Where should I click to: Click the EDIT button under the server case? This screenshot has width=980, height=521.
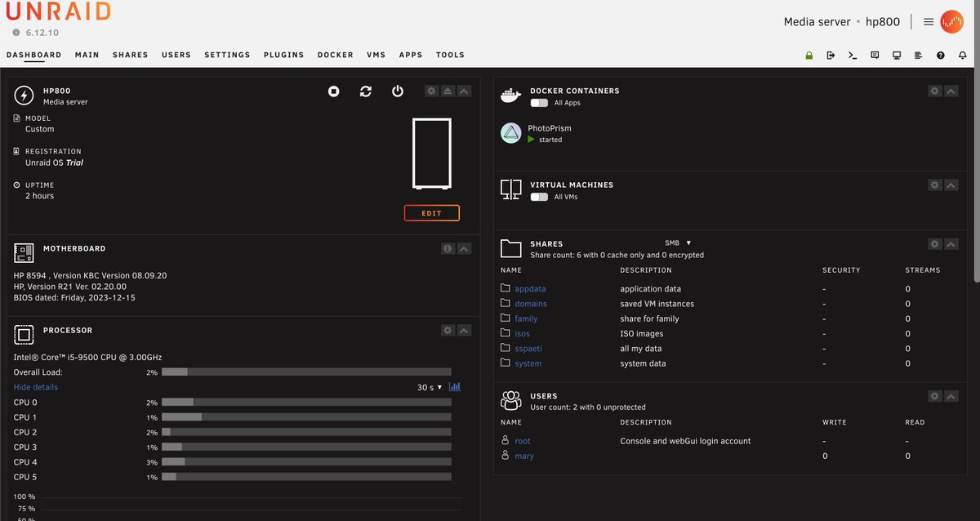click(x=431, y=212)
